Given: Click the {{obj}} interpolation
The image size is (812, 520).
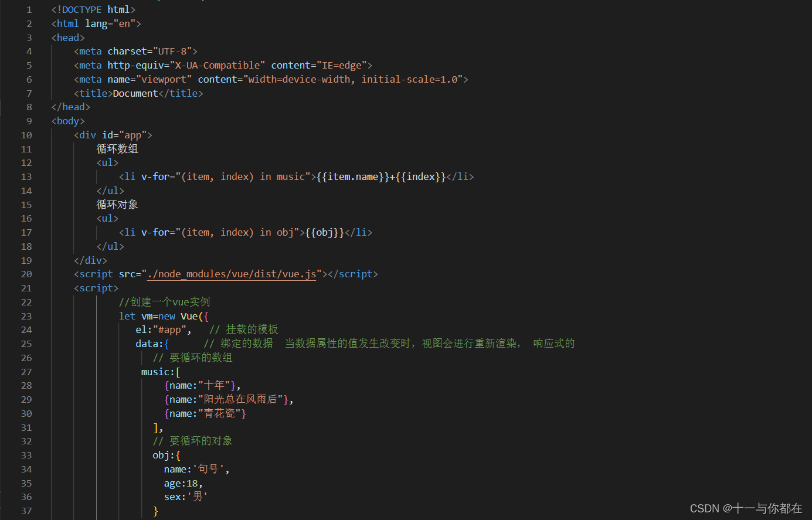Looking at the screenshot, I should pos(325,232).
